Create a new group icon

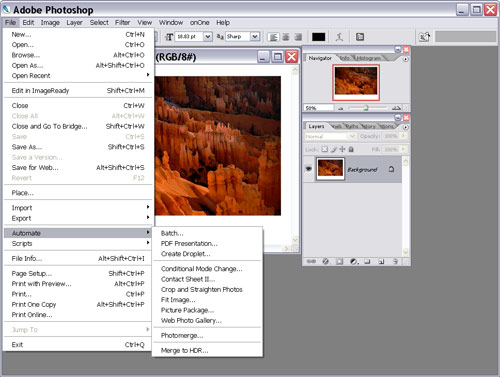(x=367, y=262)
